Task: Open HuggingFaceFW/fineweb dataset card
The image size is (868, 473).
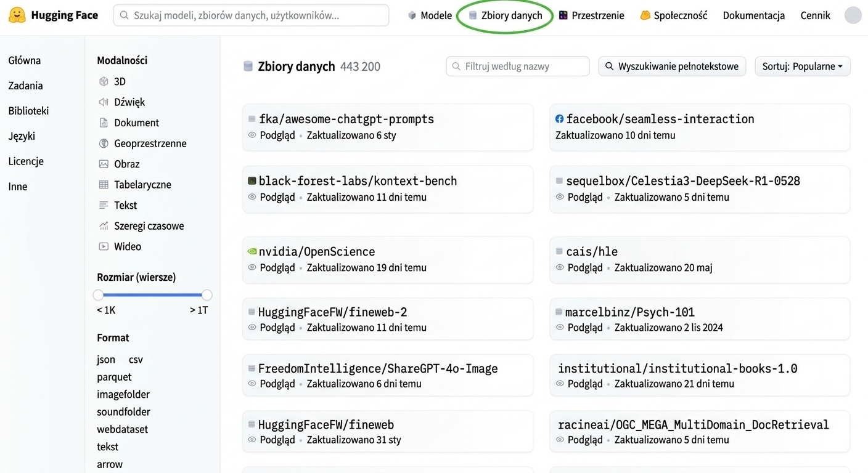Action: 388,432
